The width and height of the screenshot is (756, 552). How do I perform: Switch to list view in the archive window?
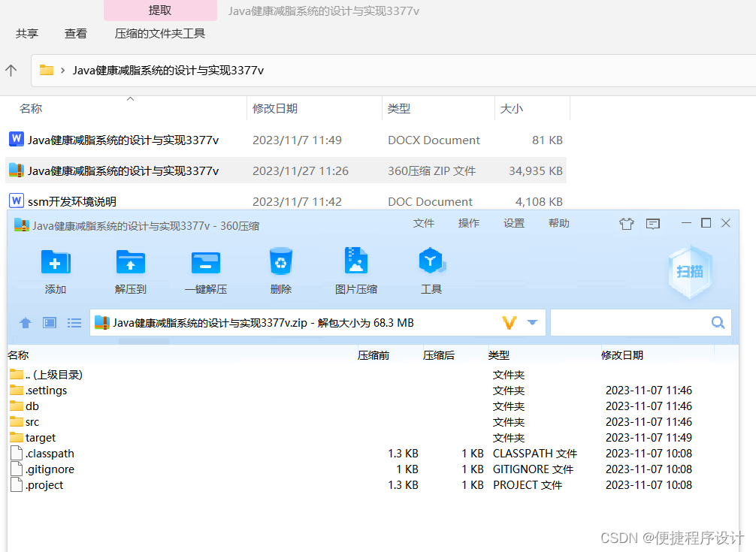74,322
